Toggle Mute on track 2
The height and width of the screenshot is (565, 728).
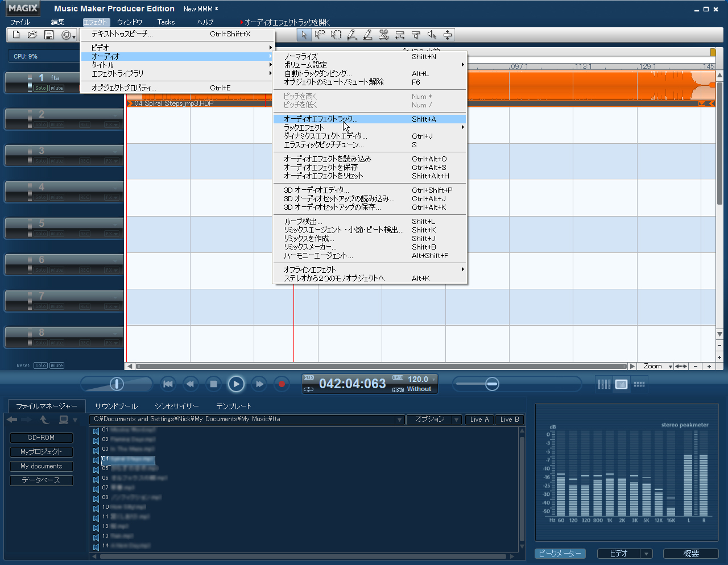point(57,124)
